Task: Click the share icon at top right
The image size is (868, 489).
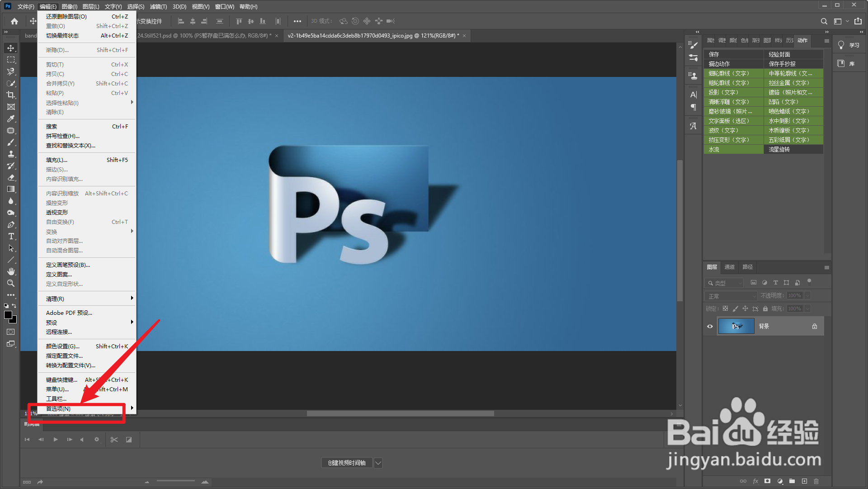Action: (x=858, y=21)
